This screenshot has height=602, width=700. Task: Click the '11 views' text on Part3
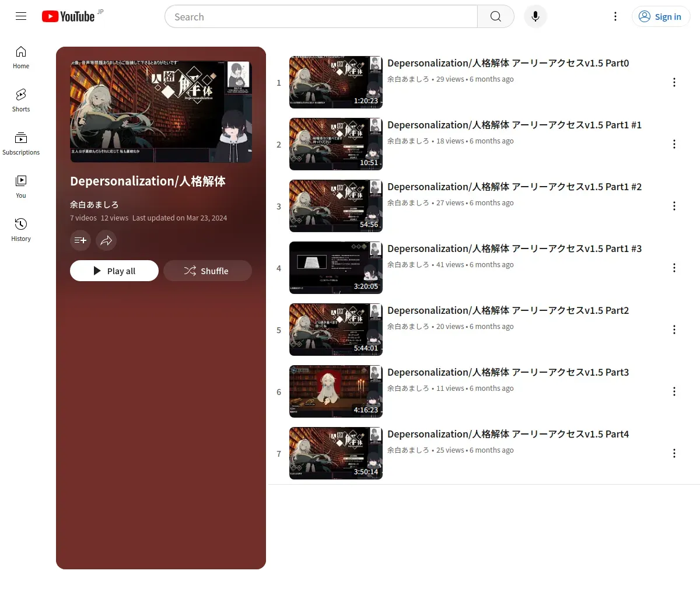coord(450,388)
